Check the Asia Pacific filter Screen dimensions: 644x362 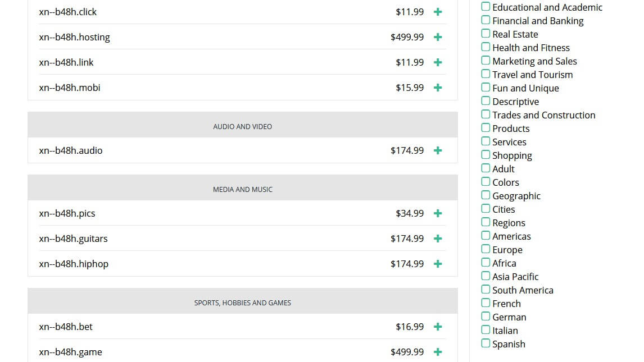[486, 276]
